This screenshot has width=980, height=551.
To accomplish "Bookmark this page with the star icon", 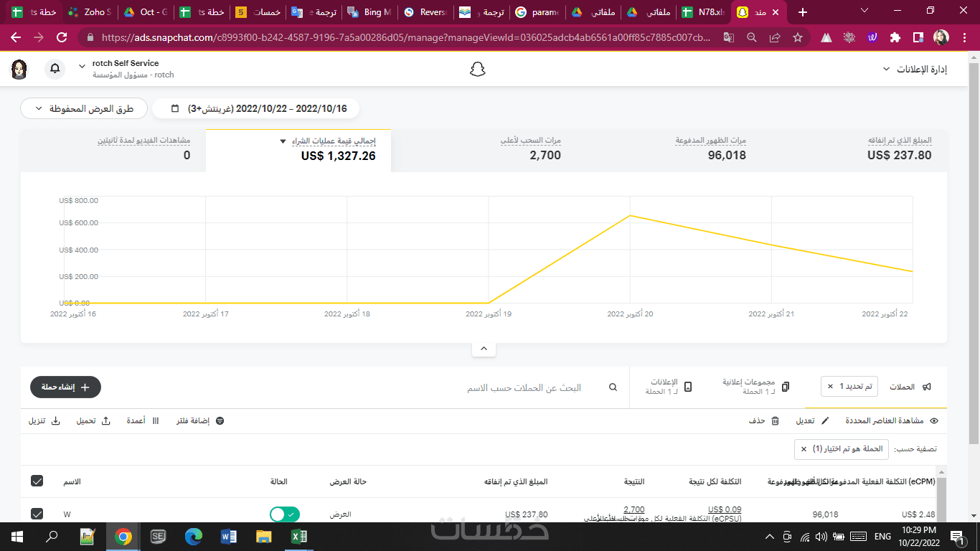I will coord(798,37).
